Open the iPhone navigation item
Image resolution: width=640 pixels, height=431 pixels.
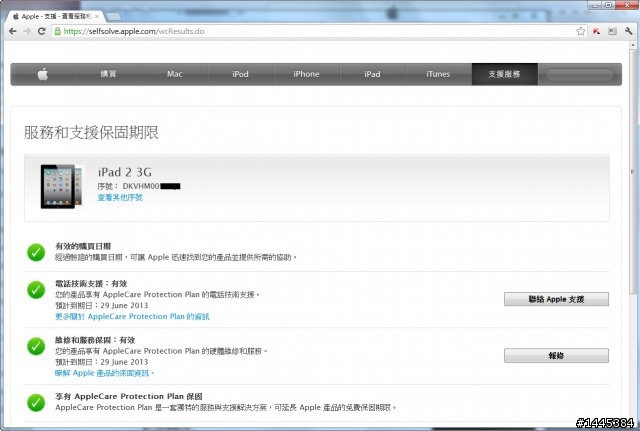306,74
